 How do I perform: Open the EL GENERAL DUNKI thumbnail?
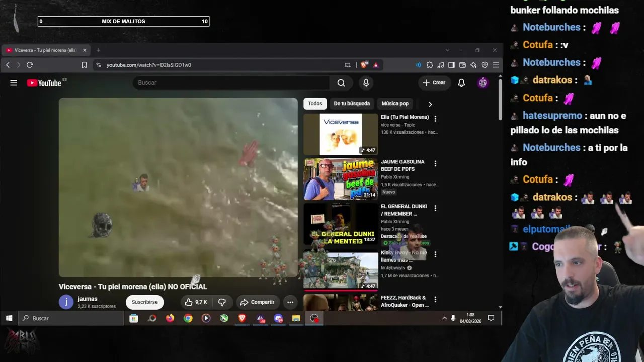(341, 224)
